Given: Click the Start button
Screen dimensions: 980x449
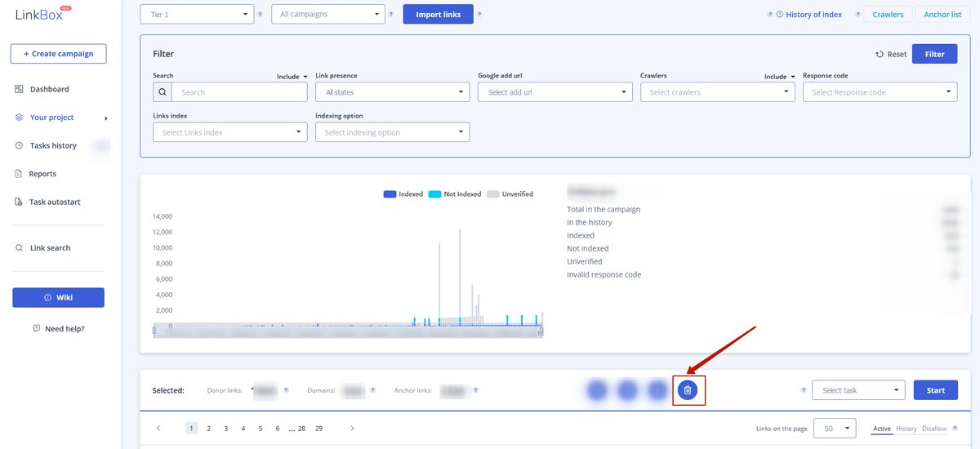Looking at the screenshot, I should click(936, 390).
